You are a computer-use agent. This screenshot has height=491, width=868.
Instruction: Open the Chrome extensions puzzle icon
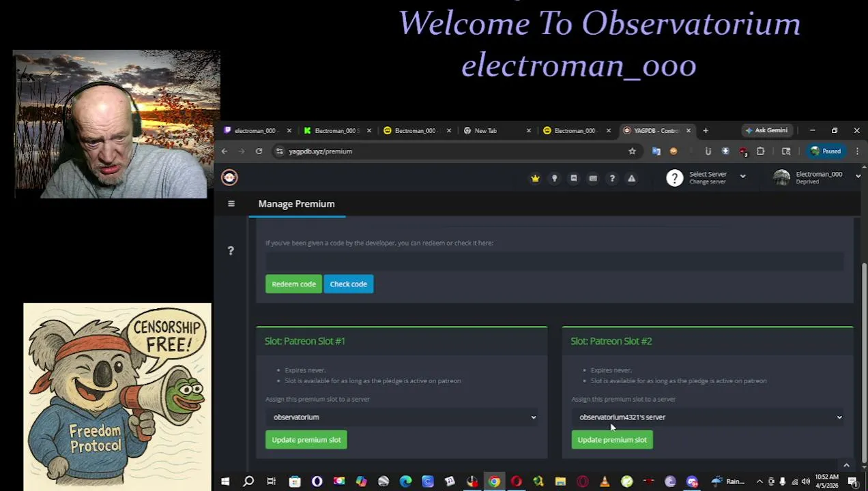click(760, 151)
